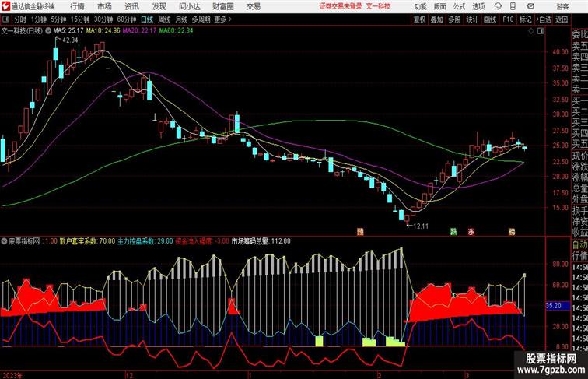Click the 资金流入强度 label

(194, 241)
